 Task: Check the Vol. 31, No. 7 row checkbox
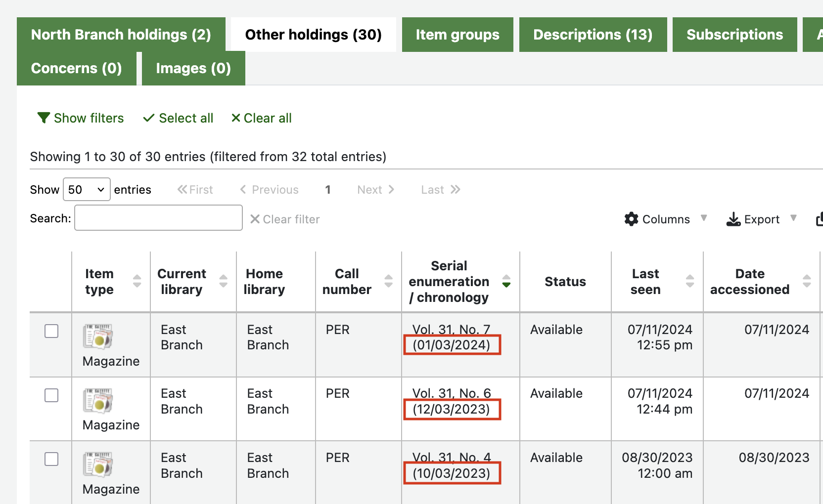[x=51, y=331]
